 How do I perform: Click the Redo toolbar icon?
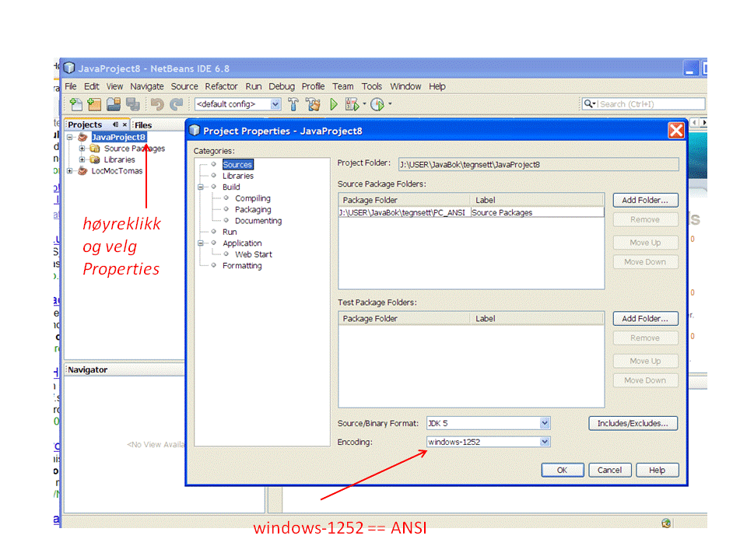click(177, 103)
